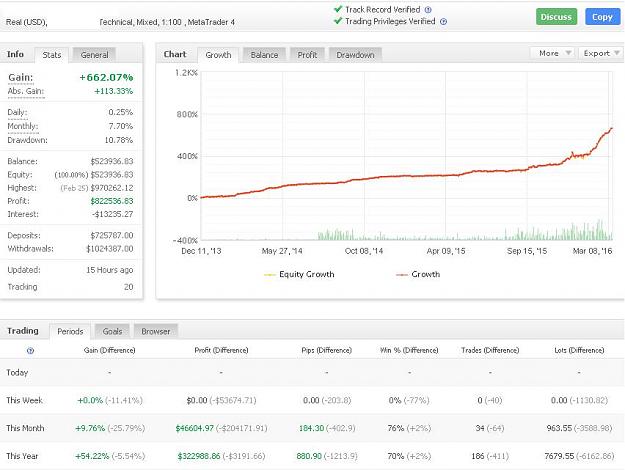Click This Month profit $46604.97
625x470 pixels.
tap(195, 428)
